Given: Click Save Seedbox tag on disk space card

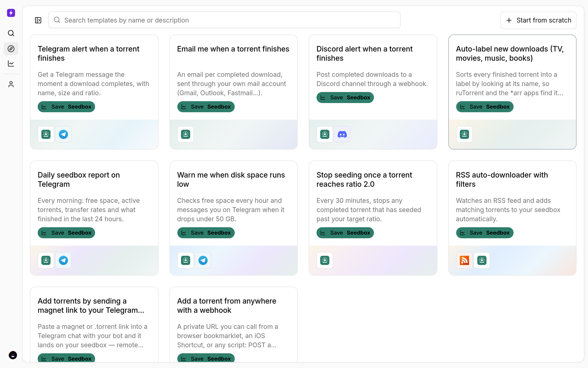Looking at the screenshot, I should pyautogui.click(x=206, y=233).
